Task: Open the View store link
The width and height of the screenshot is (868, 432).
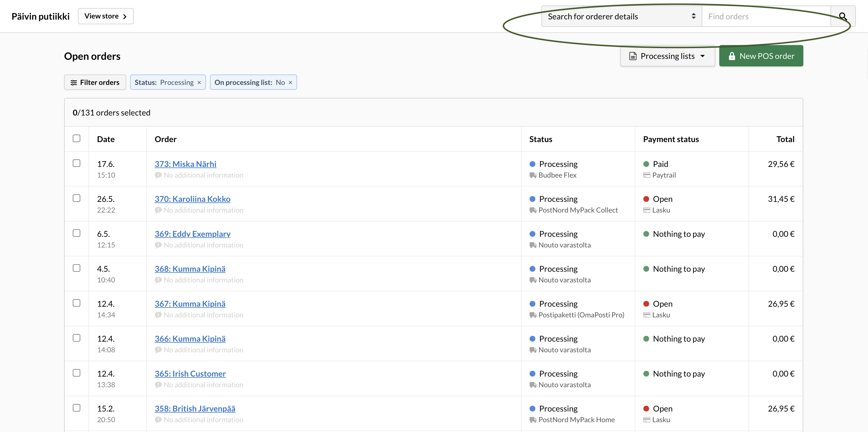Action: click(105, 16)
